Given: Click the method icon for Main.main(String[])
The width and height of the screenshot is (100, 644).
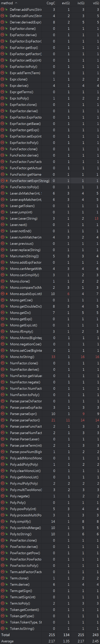Looking at the screenshot, I should 2,256.
